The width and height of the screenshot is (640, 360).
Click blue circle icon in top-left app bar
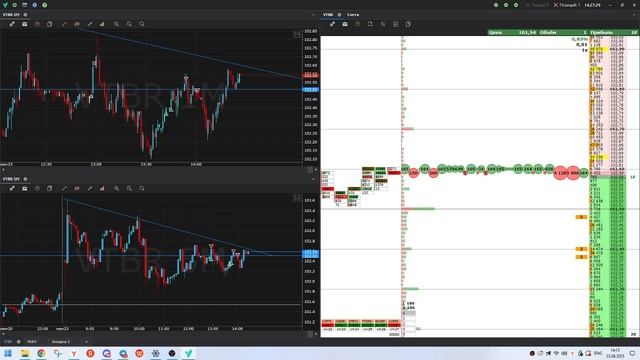tap(35, 5)
